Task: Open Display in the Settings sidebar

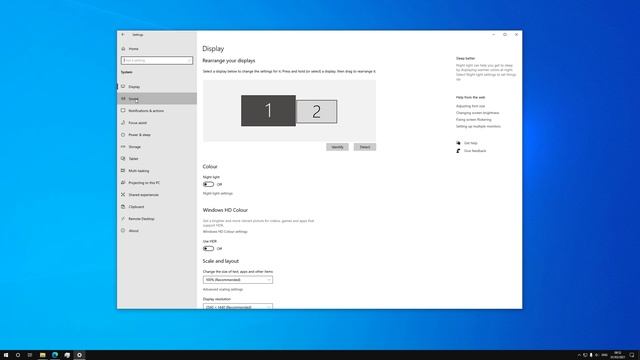Action: click(157, 87)
